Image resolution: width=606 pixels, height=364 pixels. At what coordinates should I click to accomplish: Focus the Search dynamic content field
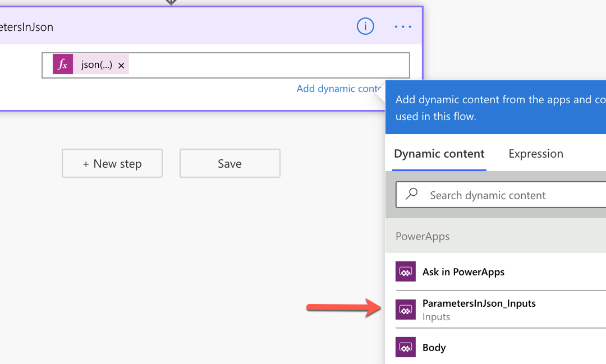(x=505, y=195)
